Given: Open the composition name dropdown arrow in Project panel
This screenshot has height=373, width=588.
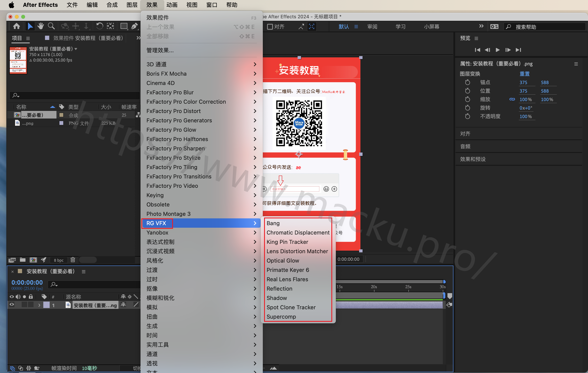Looking at the screenshot, I should pos(76,49).
